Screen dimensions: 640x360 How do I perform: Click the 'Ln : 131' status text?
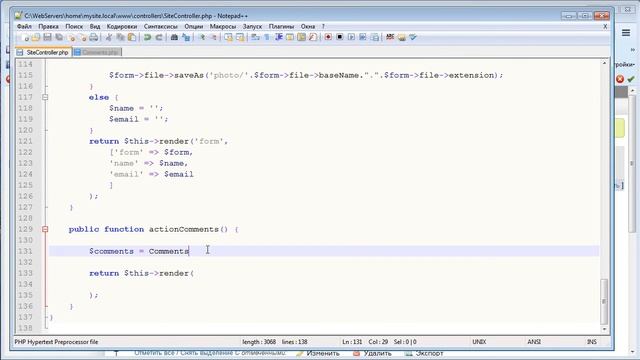click(352, 342)
